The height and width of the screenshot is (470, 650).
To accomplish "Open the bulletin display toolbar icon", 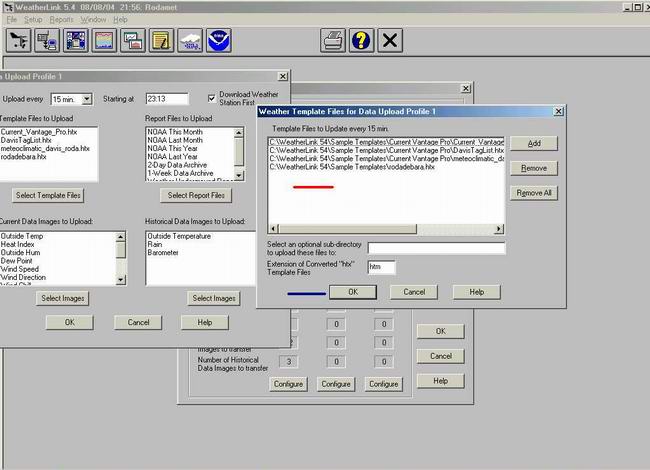I will (x=75, y=41).
